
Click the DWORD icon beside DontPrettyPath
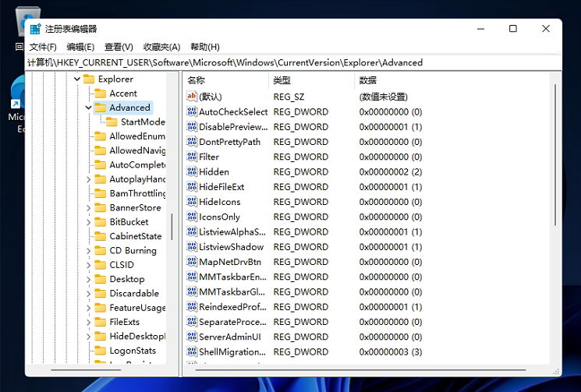point(192,141)
